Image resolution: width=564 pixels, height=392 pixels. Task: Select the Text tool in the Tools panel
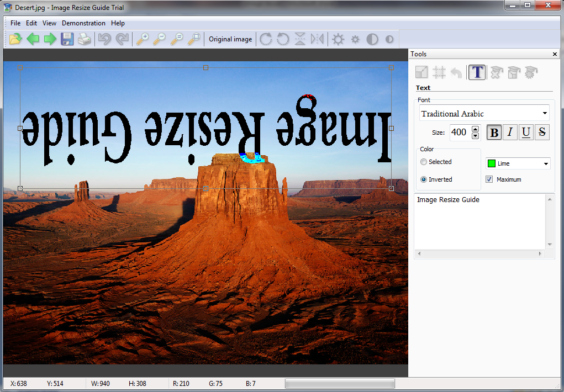coord(477,72)
